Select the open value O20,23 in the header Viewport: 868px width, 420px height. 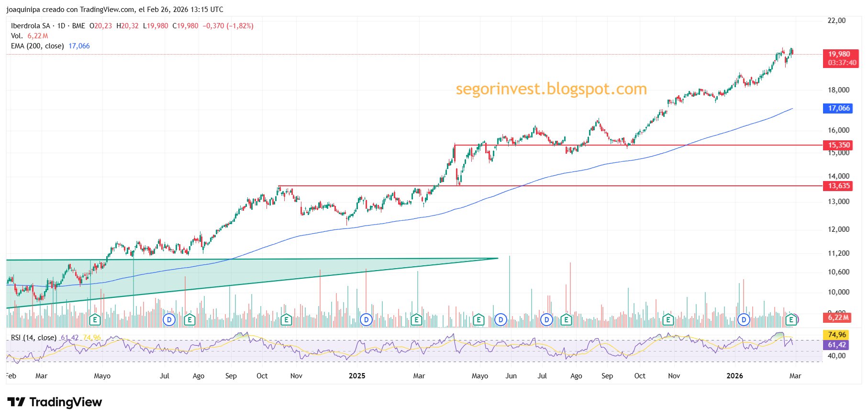(100, 26)
